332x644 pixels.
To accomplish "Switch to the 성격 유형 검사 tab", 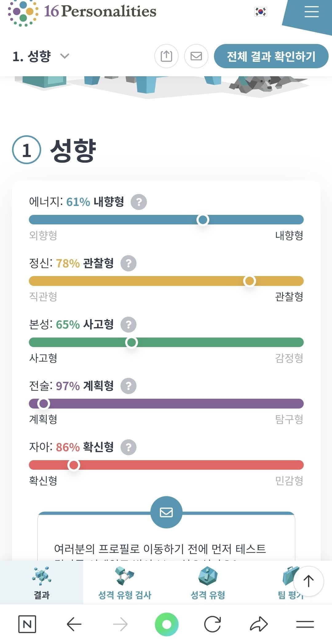I will click(x=124, y=583).
